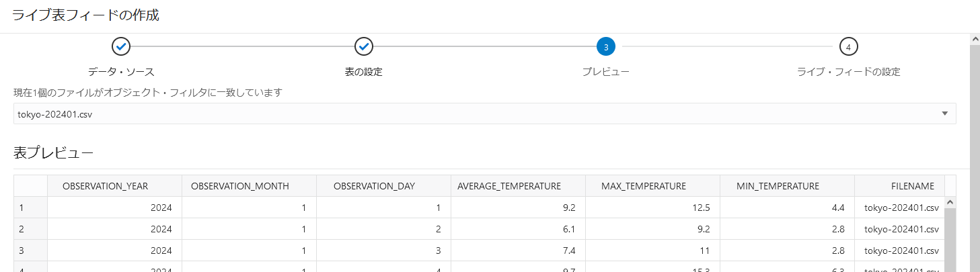This screenshot has width=980, height=272.
Task: Go to step 4 ライブ・フィードの設定 circle
Action: 849,47
